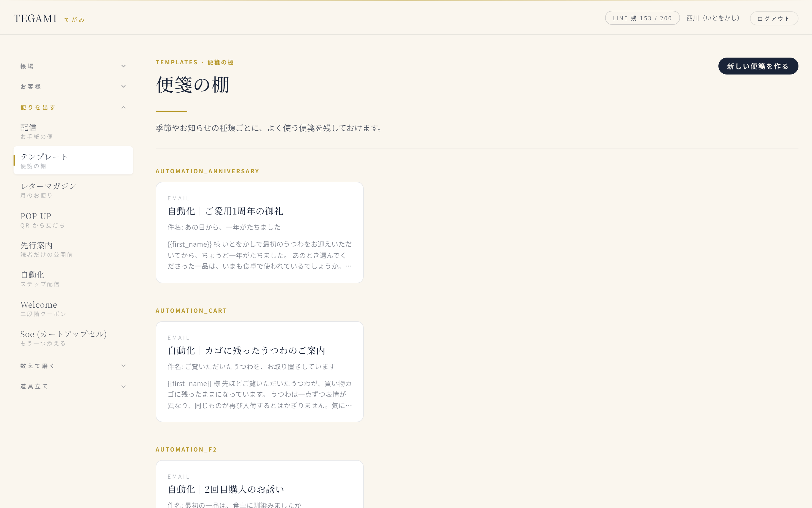Click 数えて磨く section label

(x=37, y=366)
